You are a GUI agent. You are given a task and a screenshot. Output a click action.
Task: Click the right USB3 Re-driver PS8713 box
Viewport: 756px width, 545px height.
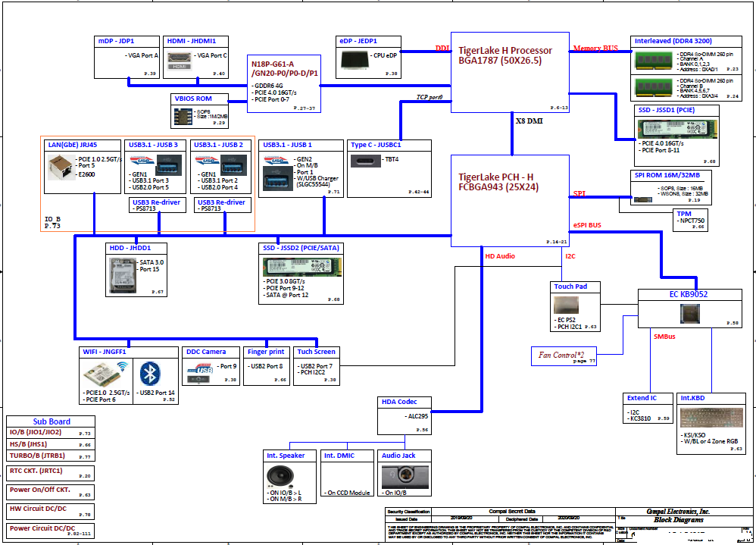tap(223, 205)
